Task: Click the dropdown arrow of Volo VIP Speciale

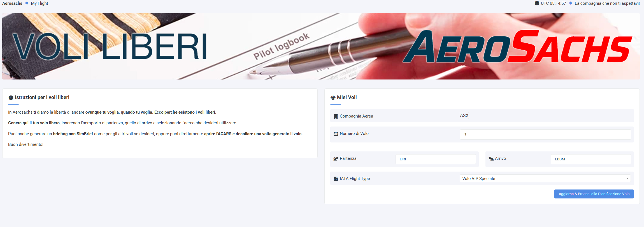Action: point(627,178)
